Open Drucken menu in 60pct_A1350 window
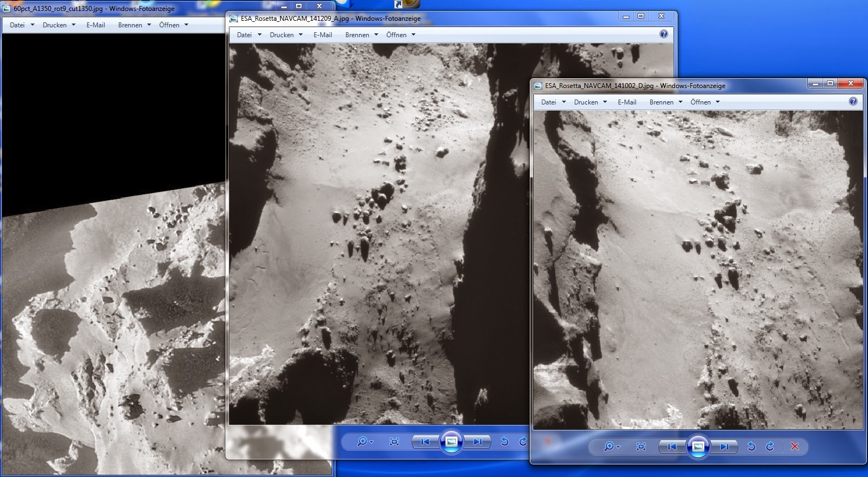This screenshot has height=477, width=868. (59, 25)
